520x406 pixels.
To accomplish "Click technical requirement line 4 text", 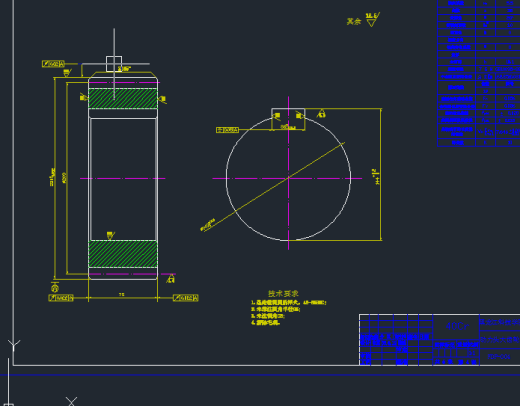I will [265, 322].
